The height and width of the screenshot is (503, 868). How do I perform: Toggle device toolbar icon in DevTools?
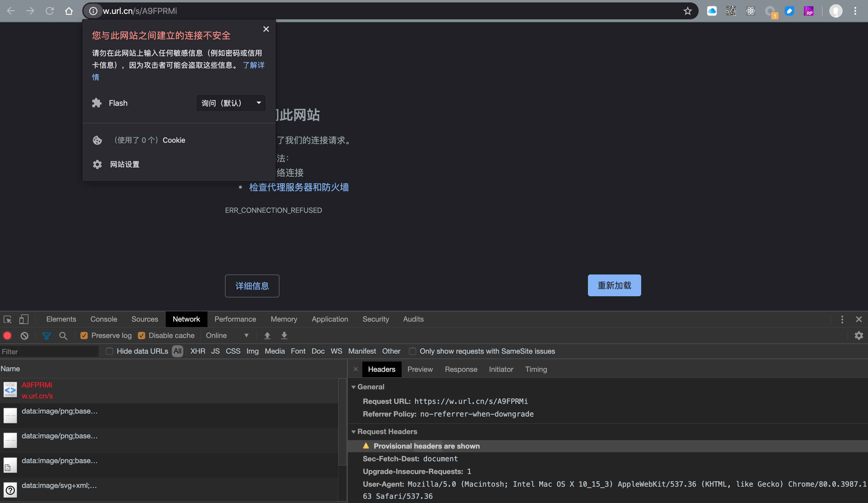coord(24,319)
